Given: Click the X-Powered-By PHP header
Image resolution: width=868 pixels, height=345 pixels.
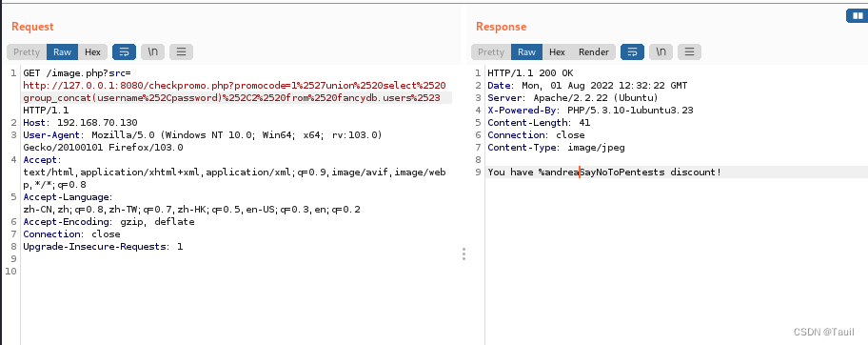Looking at the screenshot, I should pyautogui.click(x=590, y=111).
